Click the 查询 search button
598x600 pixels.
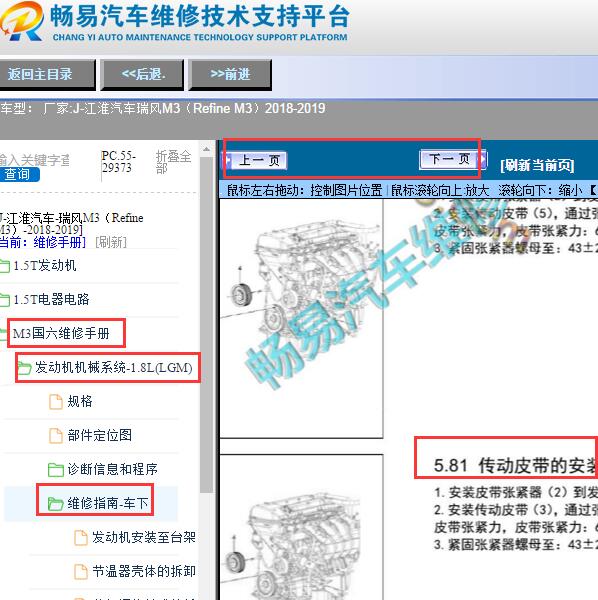[x=18, y=174]
